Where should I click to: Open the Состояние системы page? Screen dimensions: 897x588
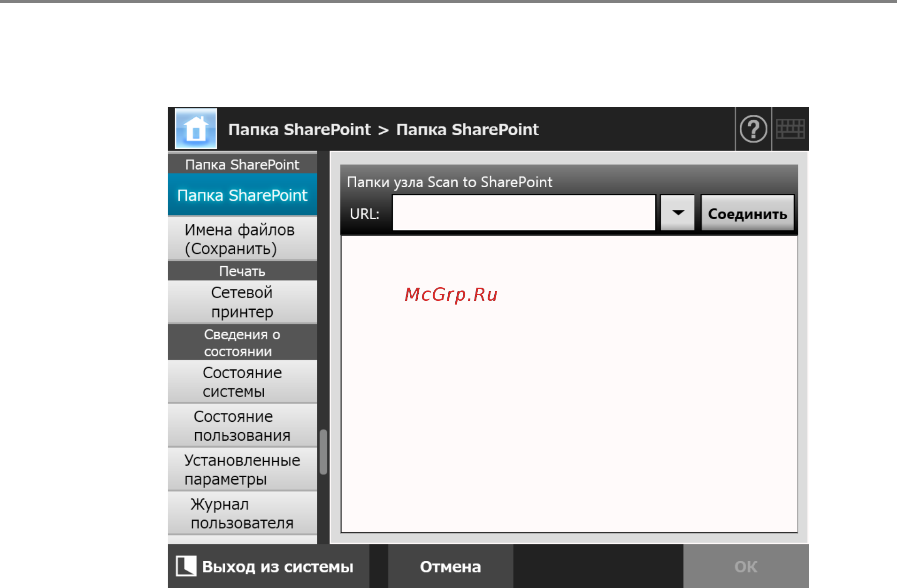click(x=242, y=382)
